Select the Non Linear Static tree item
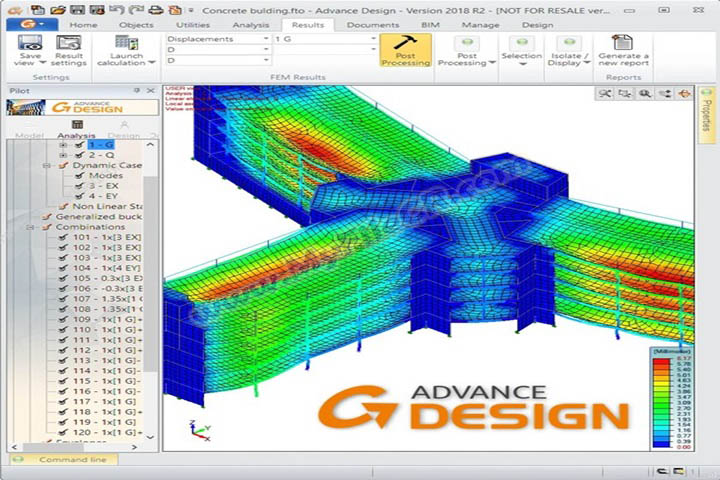The image size is (720, 480). coord(107,206)
